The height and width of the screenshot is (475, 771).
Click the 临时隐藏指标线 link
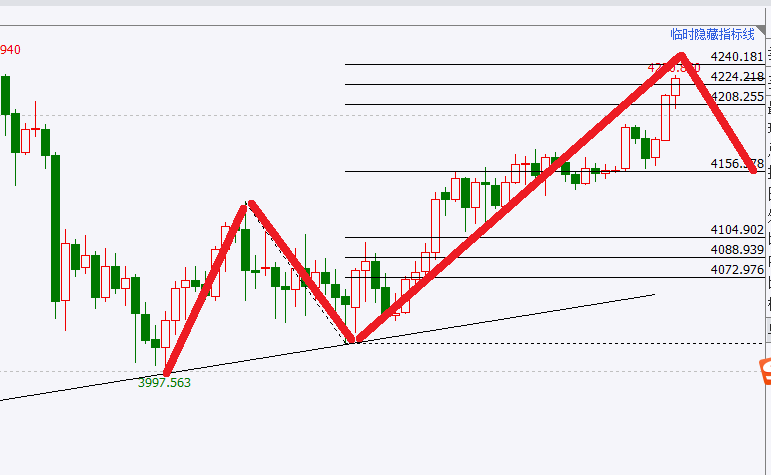coord(712,34)
